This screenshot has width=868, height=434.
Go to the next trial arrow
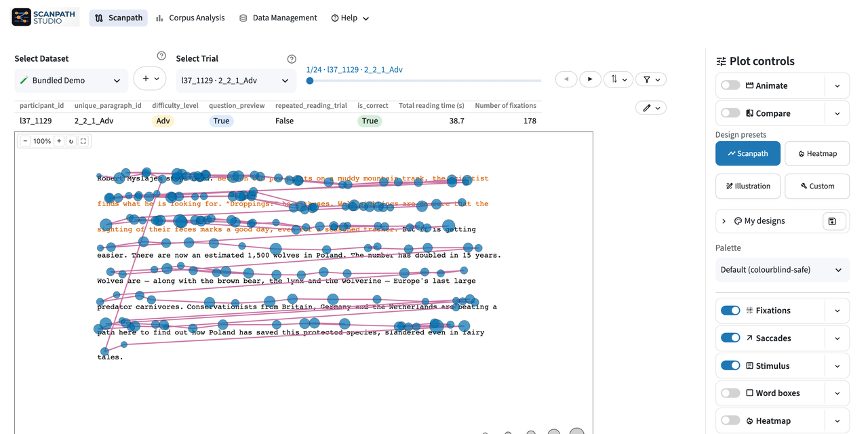click(590, 79)
